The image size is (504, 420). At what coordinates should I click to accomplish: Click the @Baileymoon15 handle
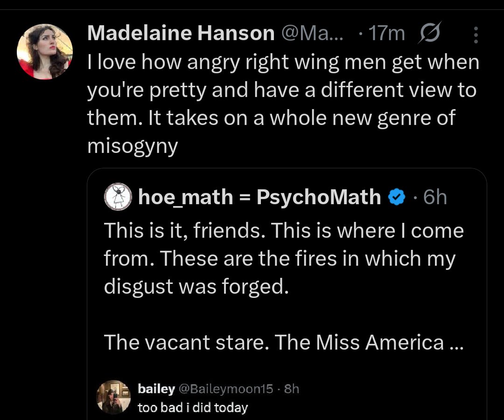226,389
